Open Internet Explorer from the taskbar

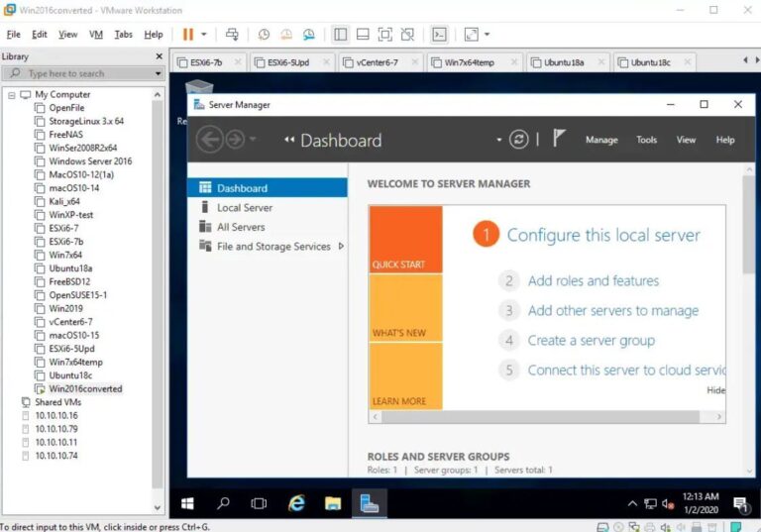pos(296,503)
